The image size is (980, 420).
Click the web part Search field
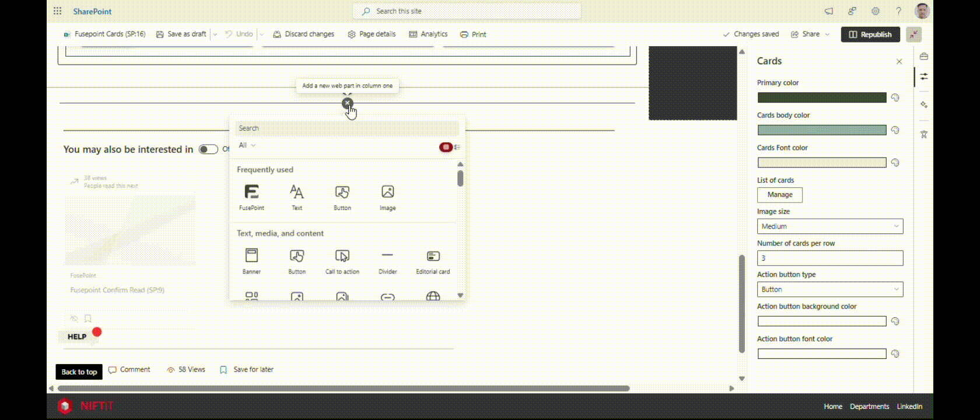click(x=346, y=128)
